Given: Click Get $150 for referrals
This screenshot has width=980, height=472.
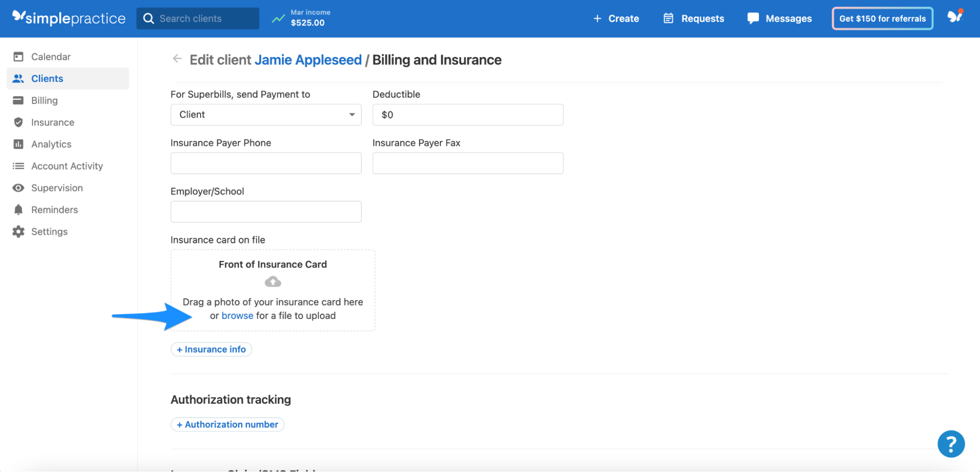Looking at the screenshot, I should (881, 18).
